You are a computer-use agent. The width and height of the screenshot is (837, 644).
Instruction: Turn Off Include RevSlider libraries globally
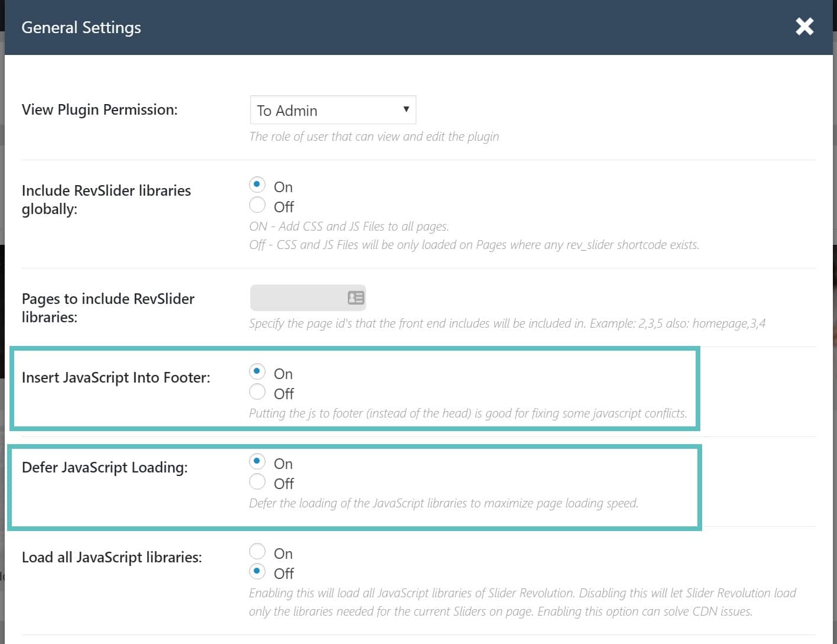pos(257,205)
